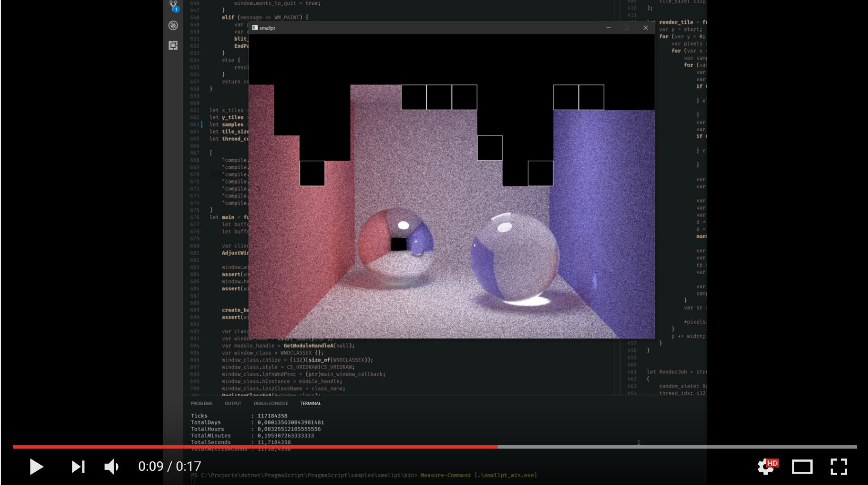The image size is (868, 485).
Task: Maximize the smallpt window
Action: 627,28
